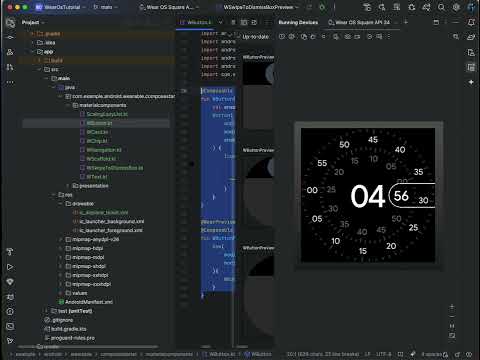The height and width of the screenshot is (360, 480).
Task: Open the Problems tool window icon
Action: pos(10,312)
